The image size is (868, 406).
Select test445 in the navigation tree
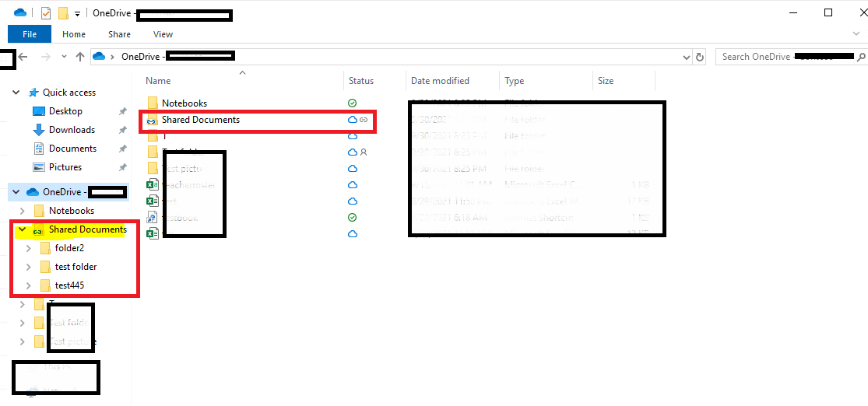(70, 285)
